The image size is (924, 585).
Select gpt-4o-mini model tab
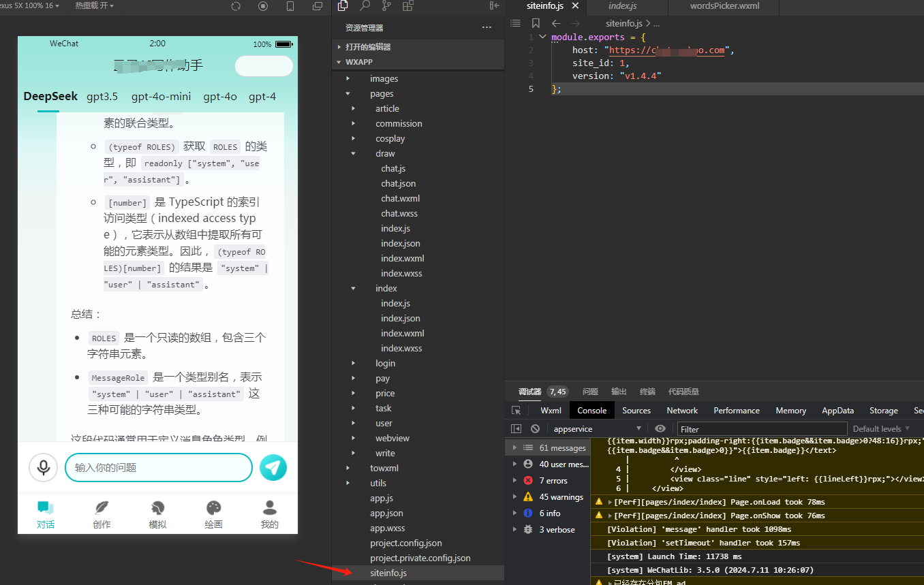point(161,97)
